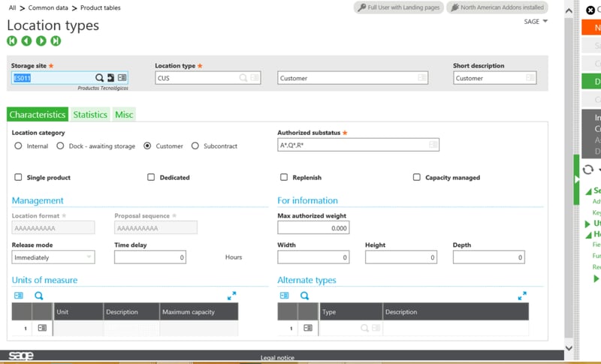Screen dimensions: 601x364
Task: Expand the Units of measure table to fullscreen
Action: pyautogui.click(x=232, y=296)
